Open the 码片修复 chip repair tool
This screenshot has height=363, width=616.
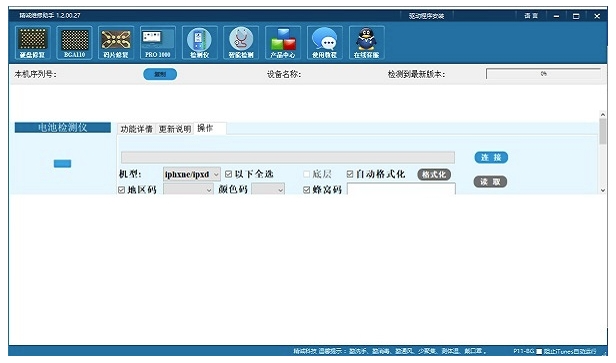(x=116, y=42)
